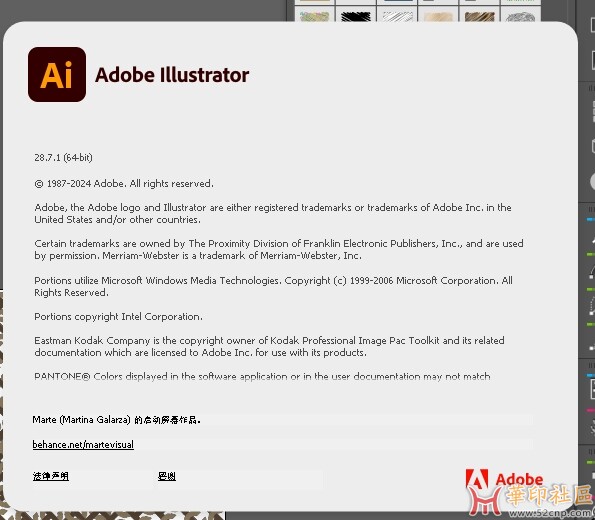Click the 28.7.1 (64-bit) version text

coord(63,157)
